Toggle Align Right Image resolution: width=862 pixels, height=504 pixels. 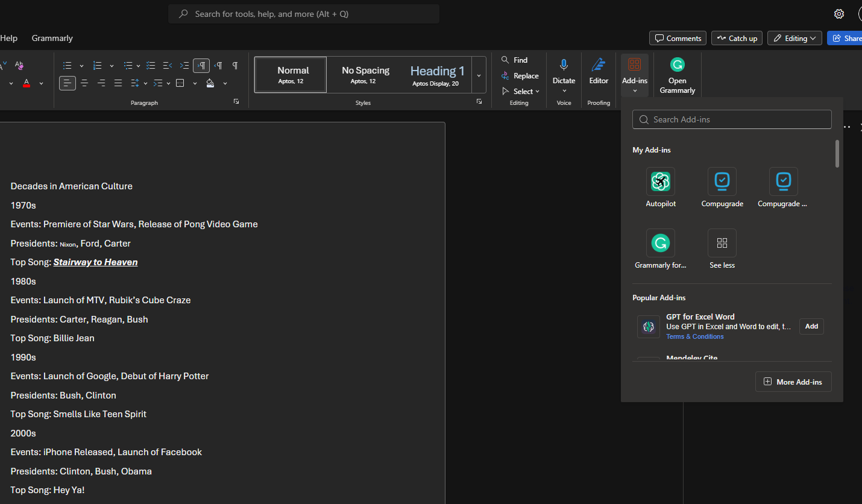pos(101,83)
